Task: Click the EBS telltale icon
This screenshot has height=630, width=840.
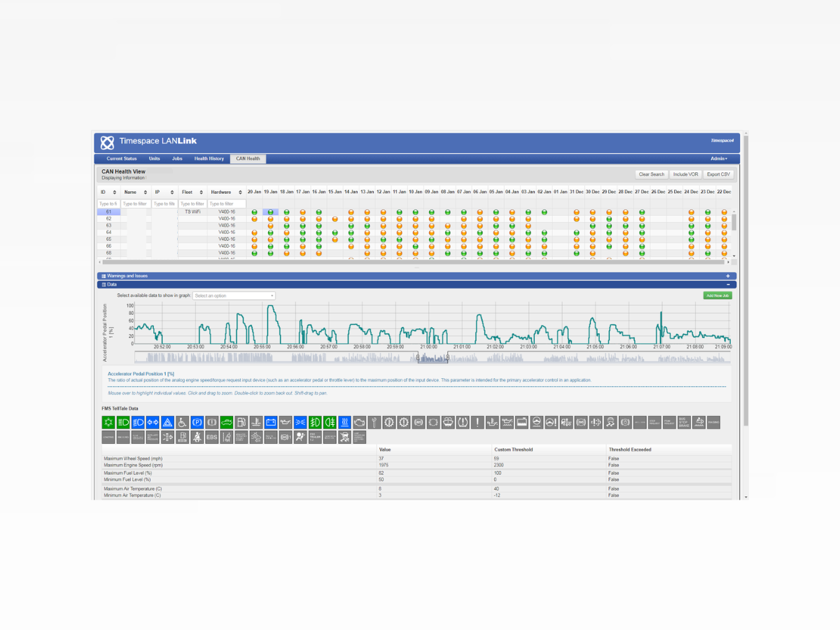Action: [x=212, y=437]
